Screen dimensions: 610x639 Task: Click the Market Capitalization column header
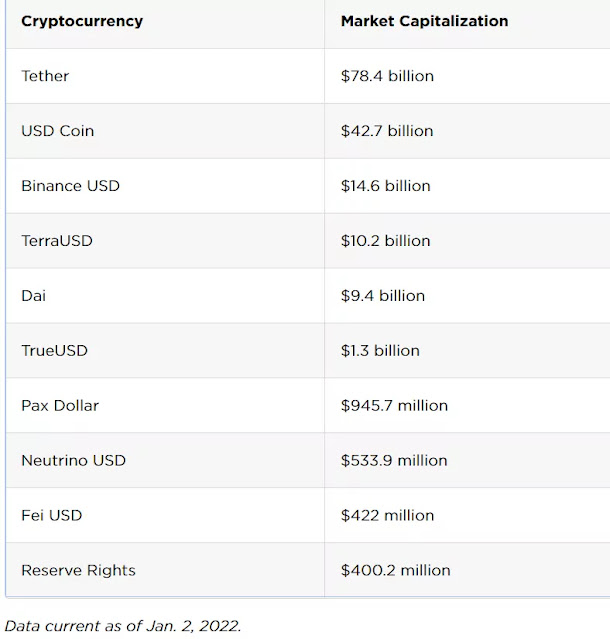click(x=424, y=21)
